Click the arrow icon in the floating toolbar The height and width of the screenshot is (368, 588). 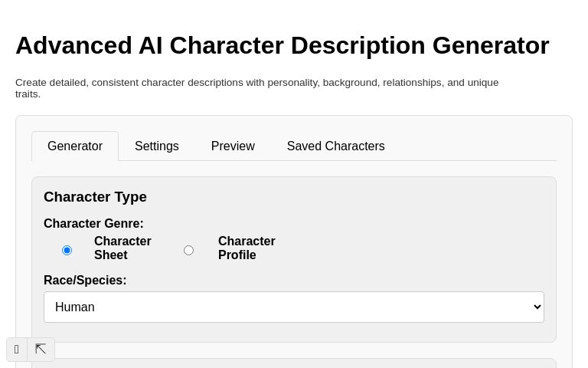pos(41,350)
